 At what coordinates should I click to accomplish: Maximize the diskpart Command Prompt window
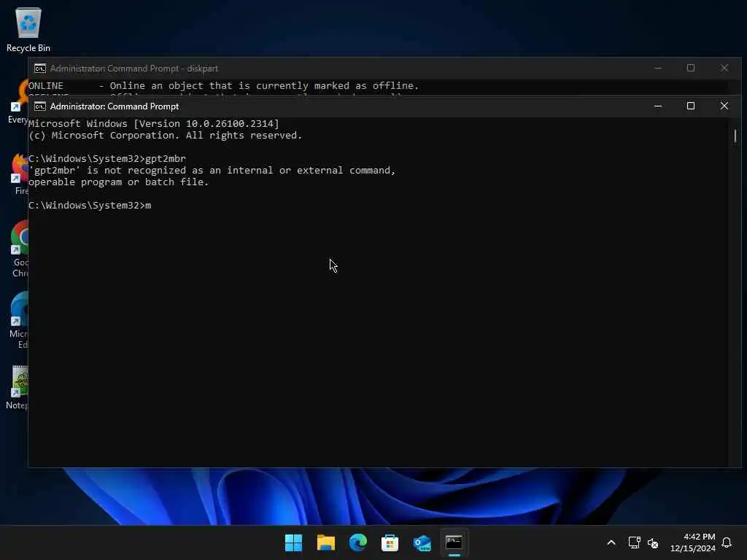[691, 68]
